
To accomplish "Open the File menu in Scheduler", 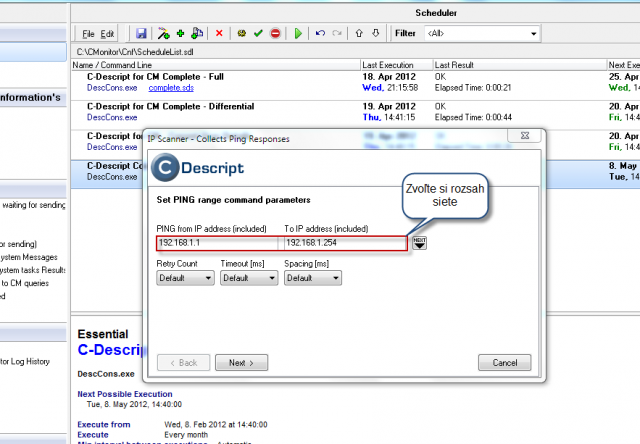I will (x=88, y=34).
